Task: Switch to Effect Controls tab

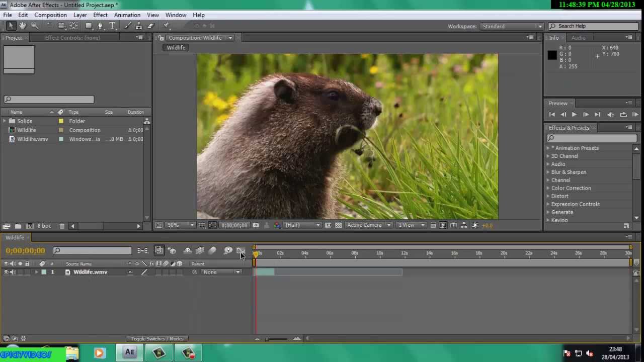Action: pos(72,38)
